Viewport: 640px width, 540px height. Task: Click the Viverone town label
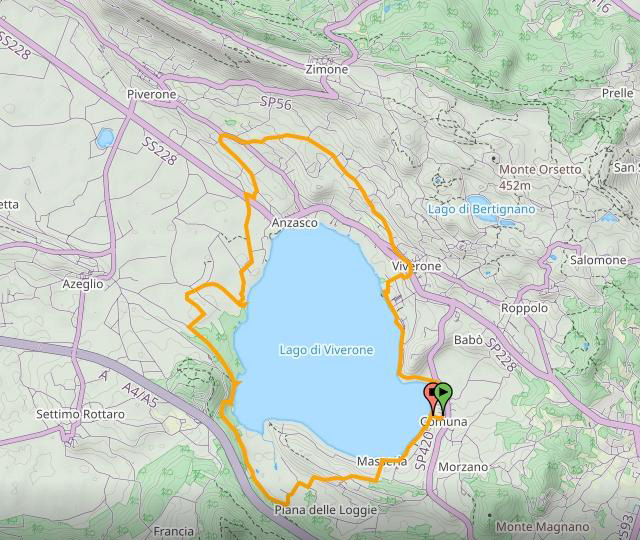coord(416,267)
